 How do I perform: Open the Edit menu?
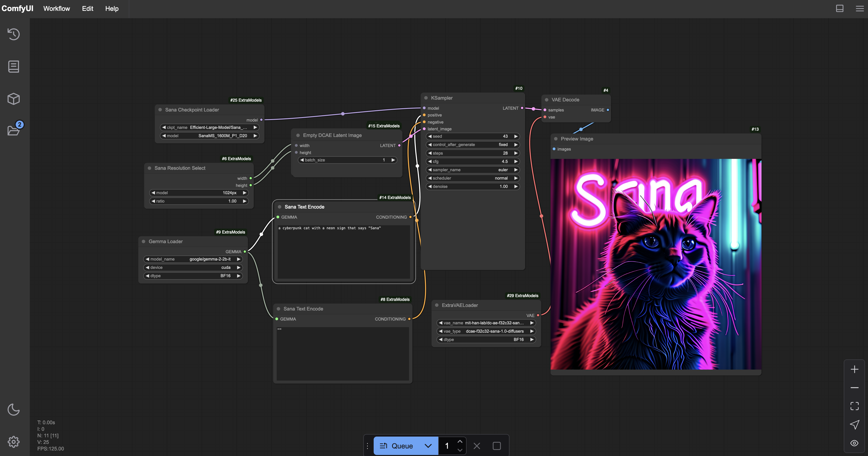tap(88, 8)
